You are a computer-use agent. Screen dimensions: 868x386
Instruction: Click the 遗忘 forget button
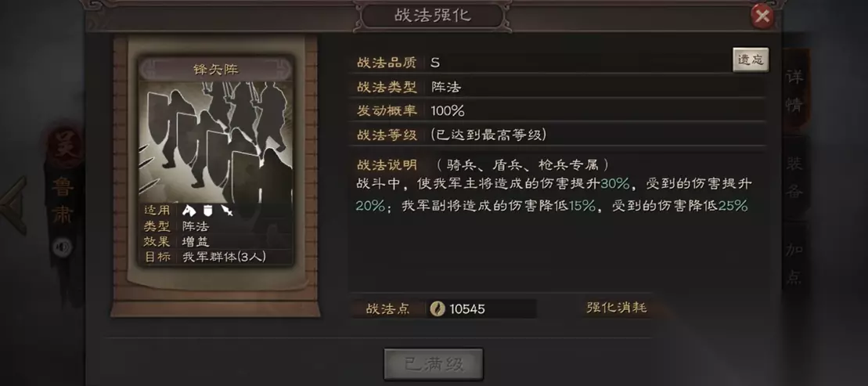751,60
